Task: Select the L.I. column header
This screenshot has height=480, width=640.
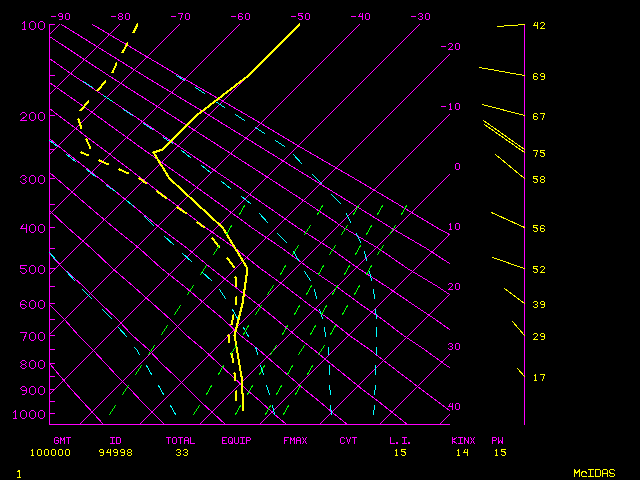Action: pyautogui.click(x=400, y=440)
